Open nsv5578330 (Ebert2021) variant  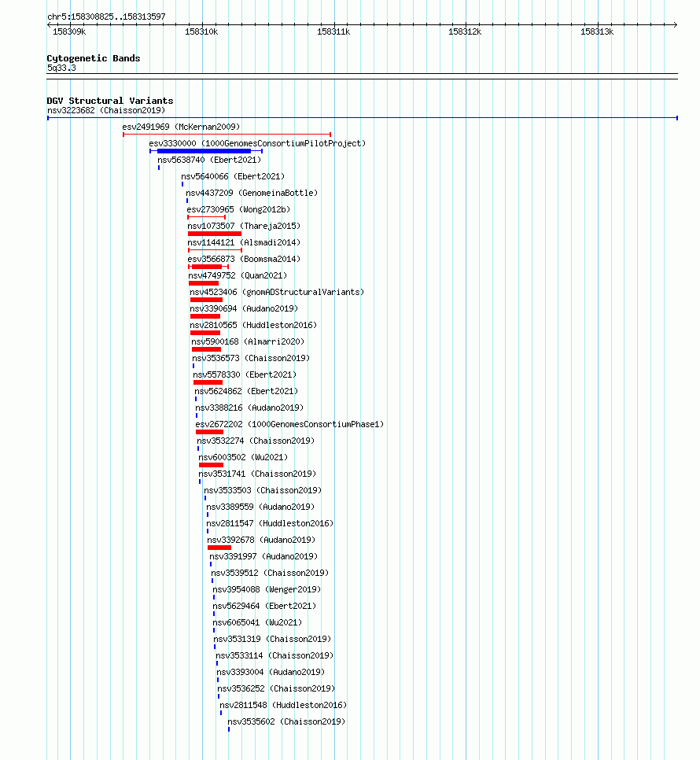pyautogui.click(x=245, y=374)
